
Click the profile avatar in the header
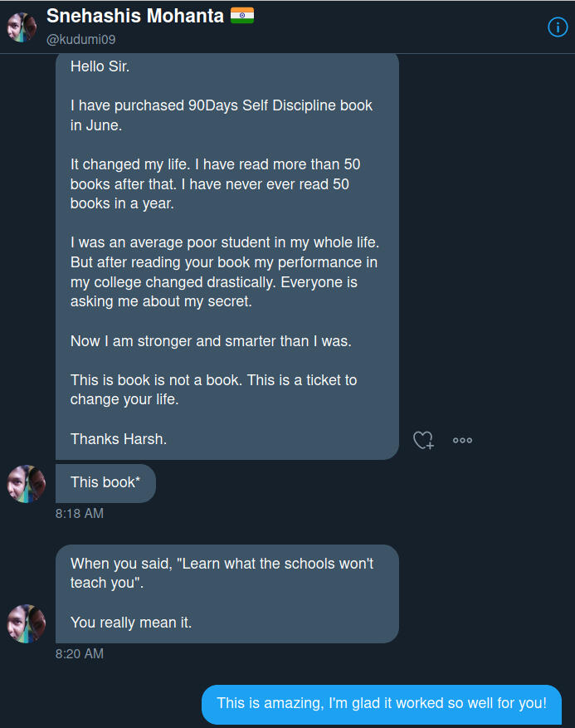(x=22, y=27)
